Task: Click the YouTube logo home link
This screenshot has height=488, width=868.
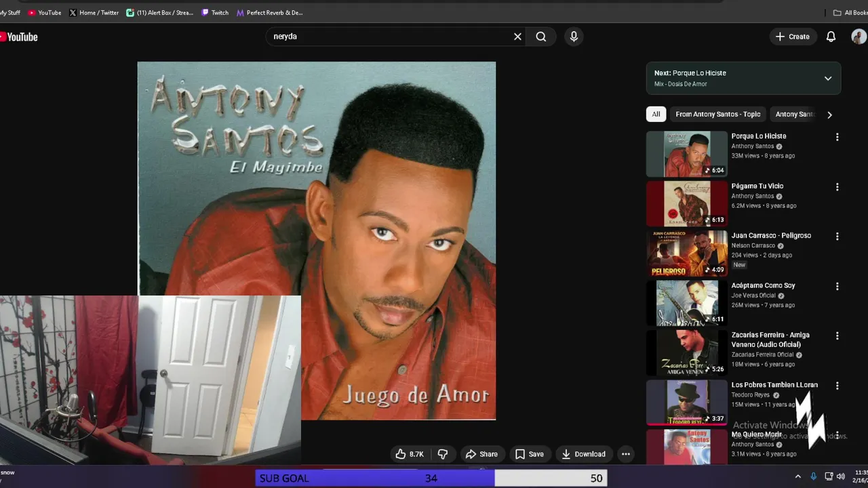Action: 19,37
